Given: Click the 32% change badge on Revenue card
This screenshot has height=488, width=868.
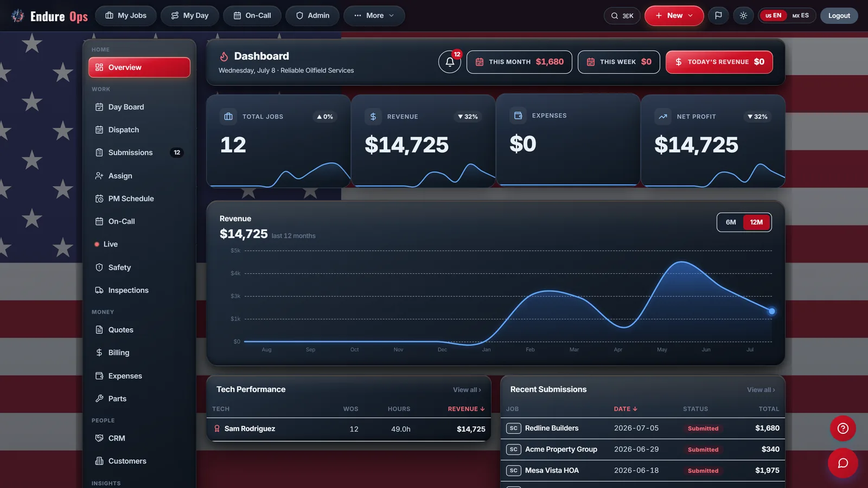Looking at the screenshot, I should tap(468, 117).
